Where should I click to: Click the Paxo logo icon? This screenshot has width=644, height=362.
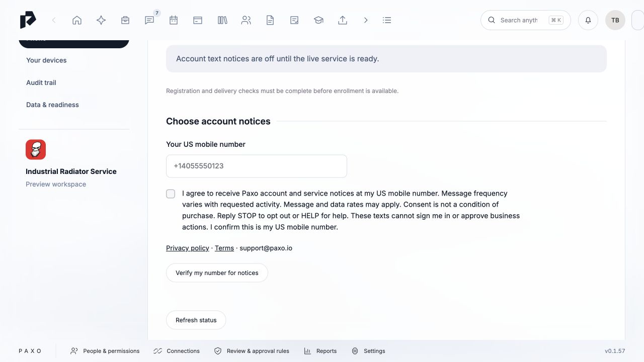coord(28,20)
